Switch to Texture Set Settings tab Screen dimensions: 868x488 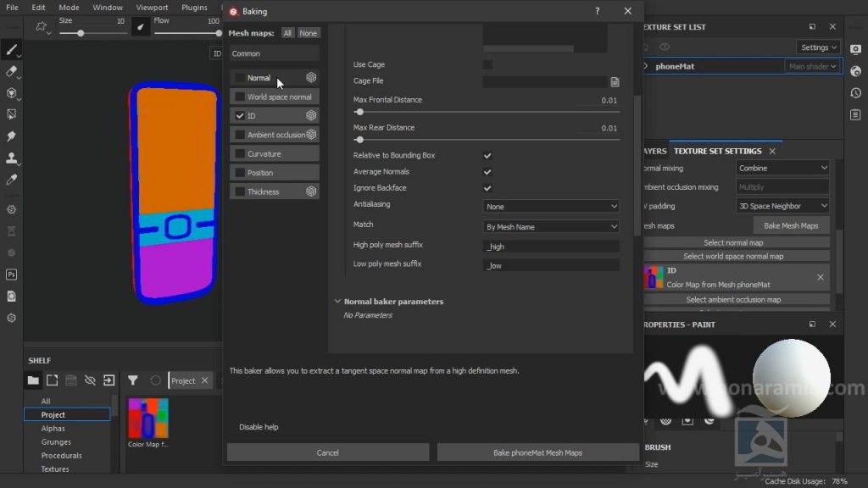[717, 151]
